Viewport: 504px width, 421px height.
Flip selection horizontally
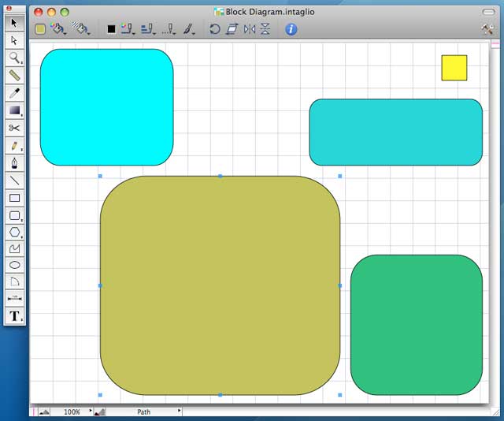point(250,29)
